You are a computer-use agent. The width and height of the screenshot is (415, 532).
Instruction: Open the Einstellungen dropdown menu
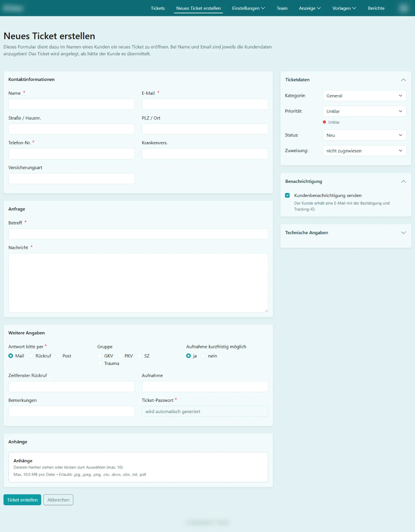point(248,8)
